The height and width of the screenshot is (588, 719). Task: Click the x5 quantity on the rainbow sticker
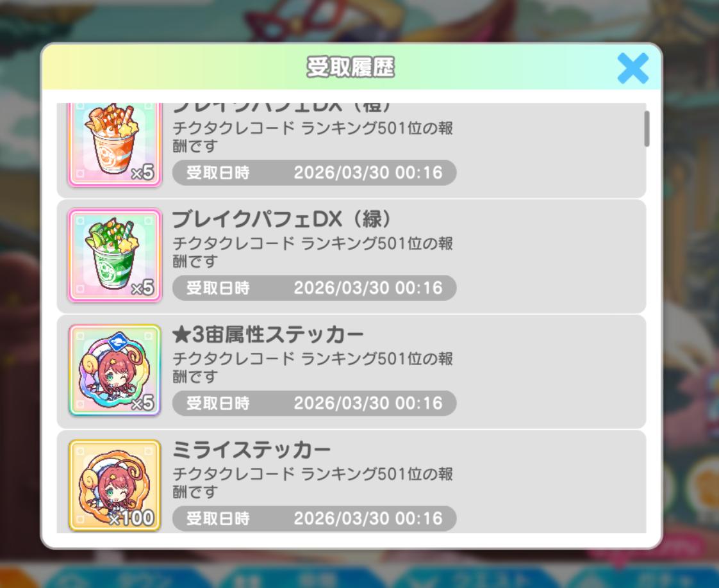143,403
